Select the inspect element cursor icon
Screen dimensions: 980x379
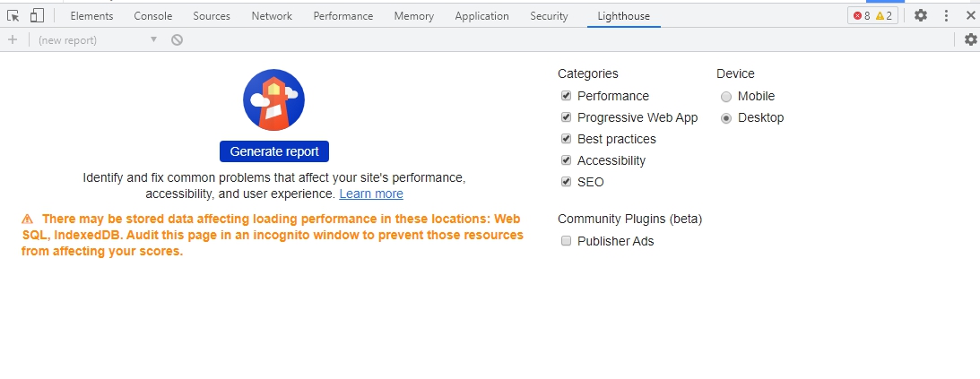13,16
